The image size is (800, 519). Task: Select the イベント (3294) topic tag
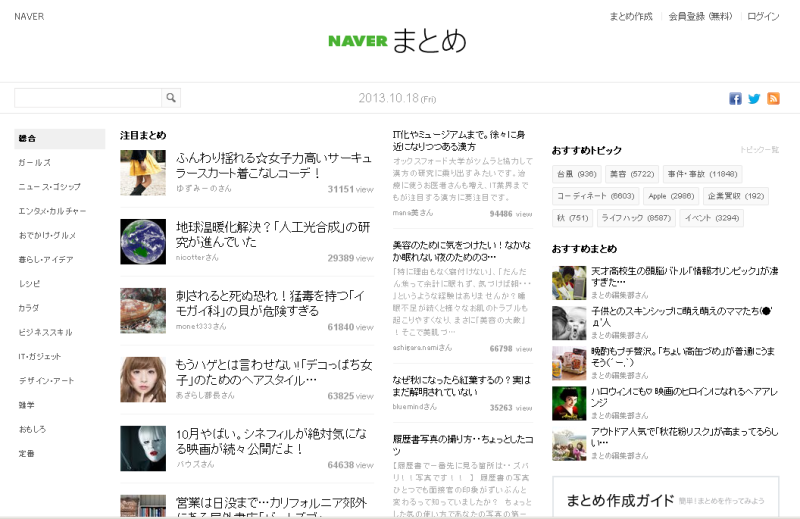click(711, 218)
